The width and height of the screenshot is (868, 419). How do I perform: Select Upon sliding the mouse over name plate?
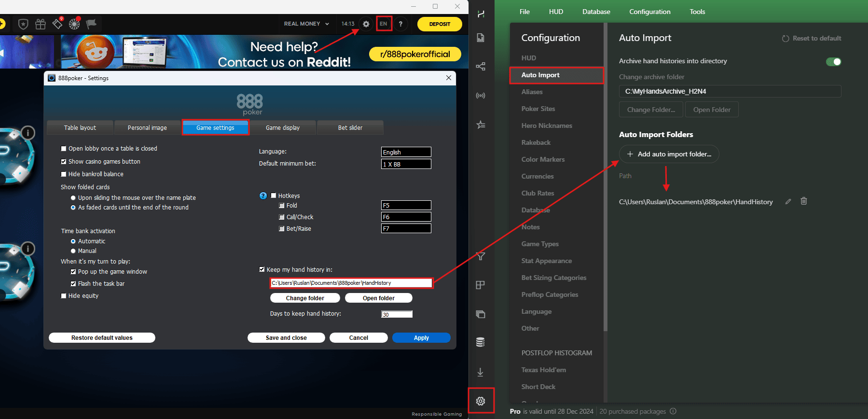(73, 198)
